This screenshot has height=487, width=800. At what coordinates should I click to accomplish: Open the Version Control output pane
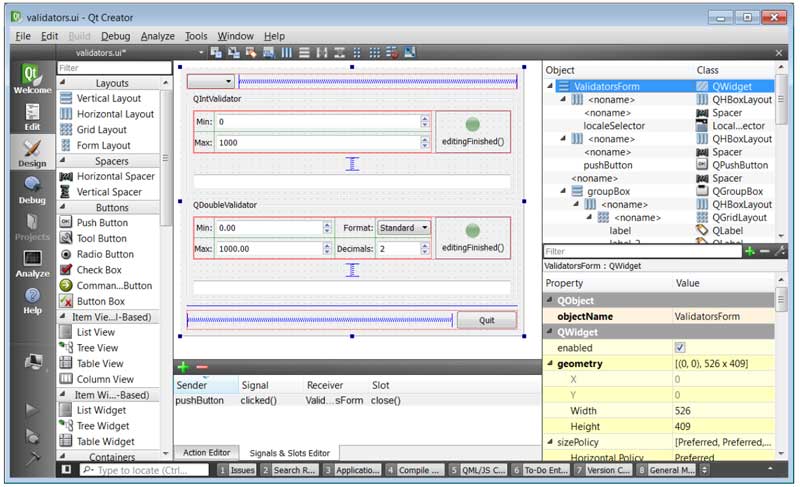point(603,470)
